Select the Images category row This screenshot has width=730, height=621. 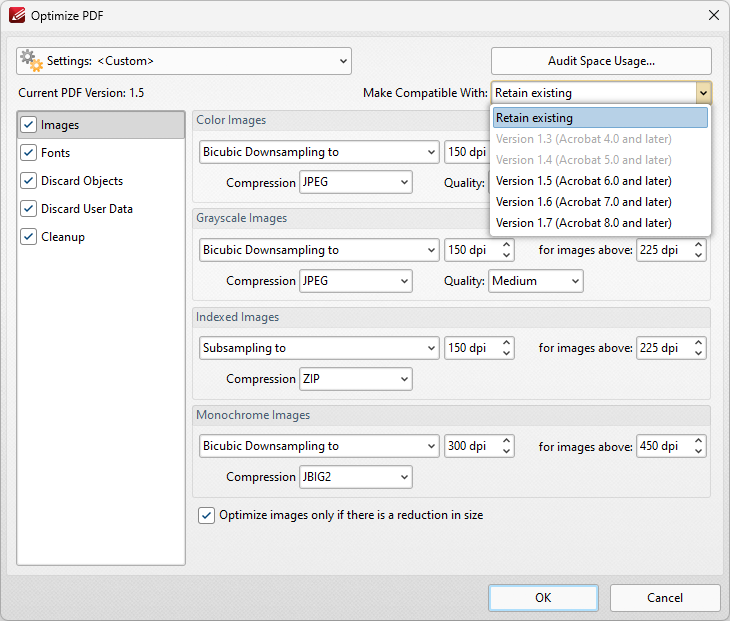[101, 125]
